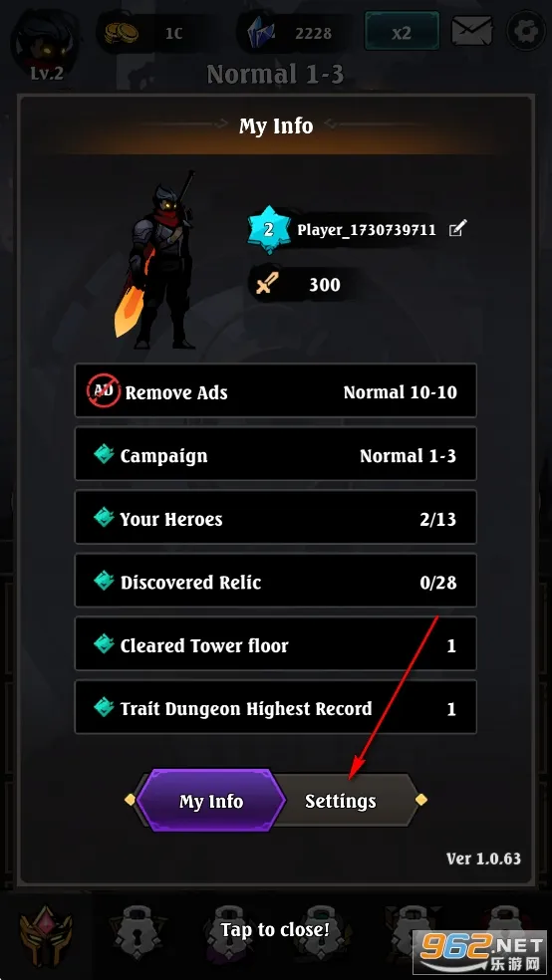552x980 pixels.
Task: Tap the level 2 star badge
Action: tap(268, 229)
